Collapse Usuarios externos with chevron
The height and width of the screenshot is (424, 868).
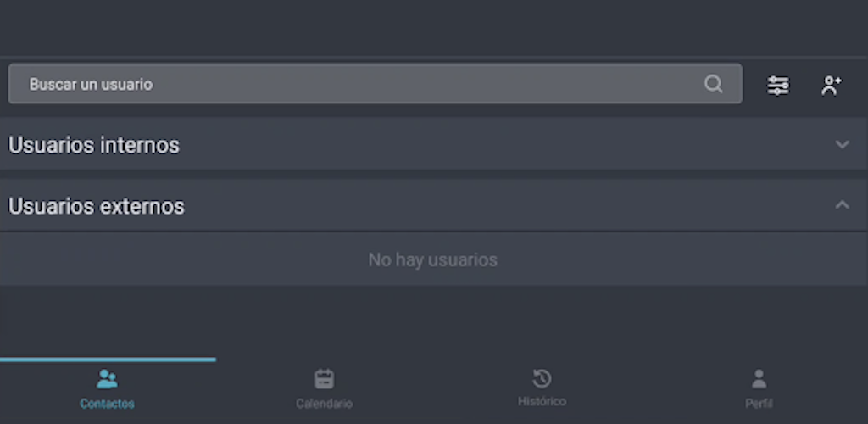tap(842, 205)
